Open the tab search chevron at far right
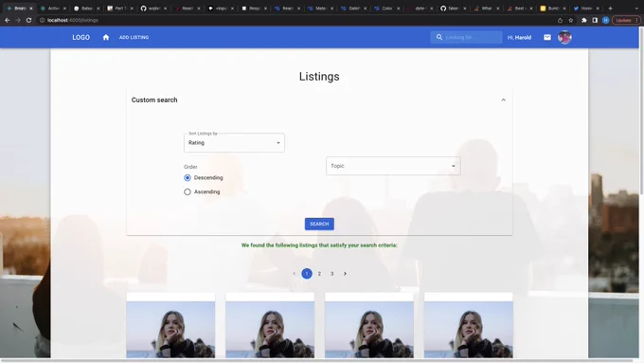 (x=636, y=9)
